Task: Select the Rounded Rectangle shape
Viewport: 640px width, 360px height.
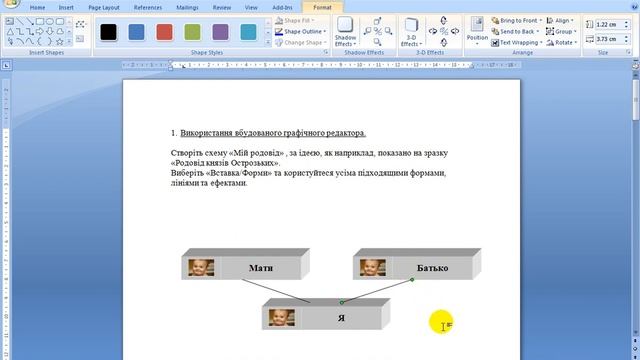Action: (x=60, y=21)
